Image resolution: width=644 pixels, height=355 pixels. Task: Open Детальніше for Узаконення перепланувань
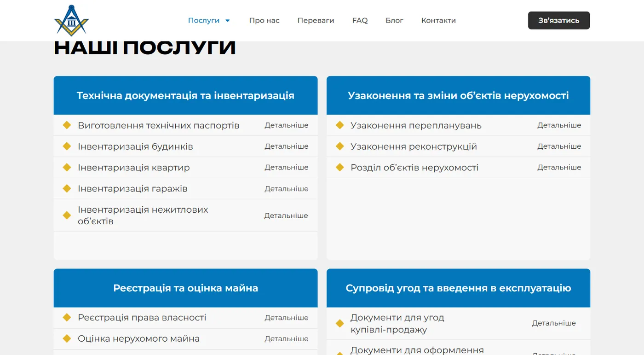(x=559, y=125)
